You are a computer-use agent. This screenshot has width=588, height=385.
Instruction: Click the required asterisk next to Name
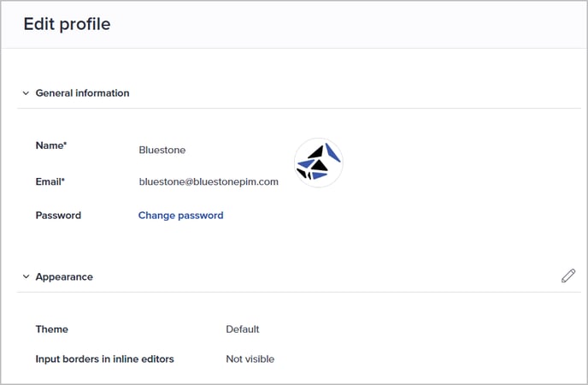65,144
